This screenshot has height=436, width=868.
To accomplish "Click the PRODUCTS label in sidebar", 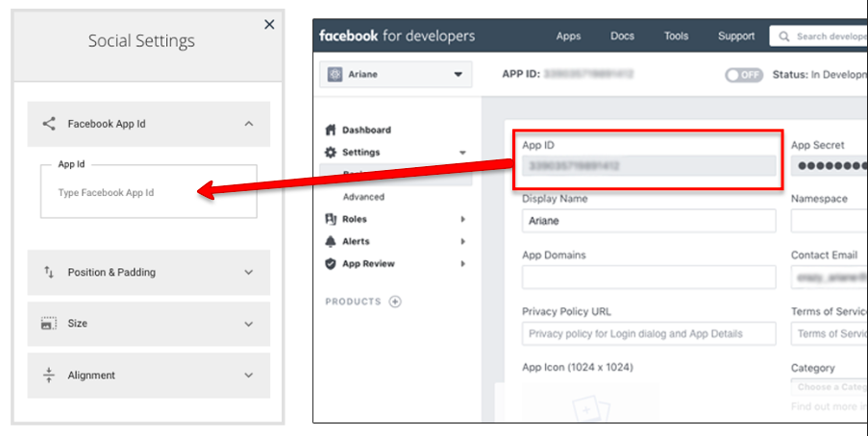I will click(x=353, y=302).
